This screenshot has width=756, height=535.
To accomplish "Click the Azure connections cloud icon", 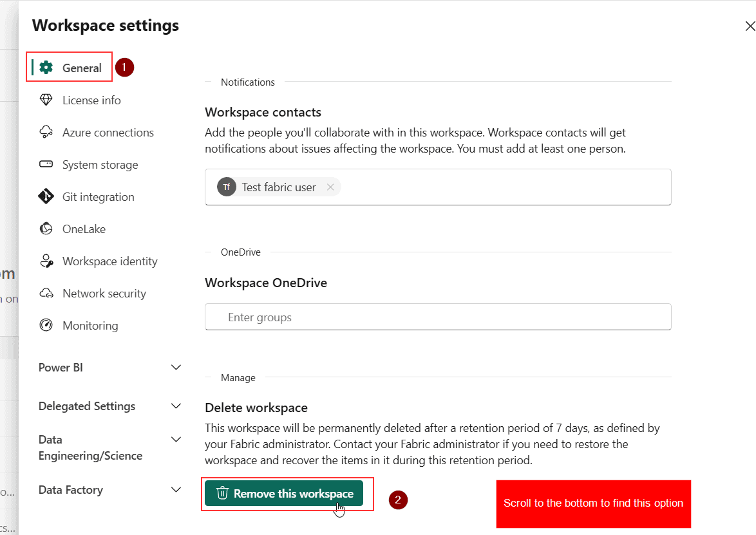I will pyautogui.click(x=46, y=132).
